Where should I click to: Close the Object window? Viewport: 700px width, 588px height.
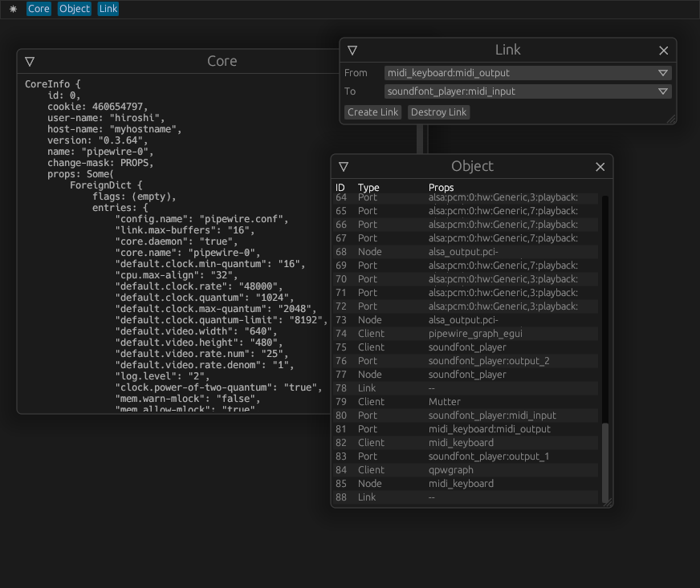(600, 167)
